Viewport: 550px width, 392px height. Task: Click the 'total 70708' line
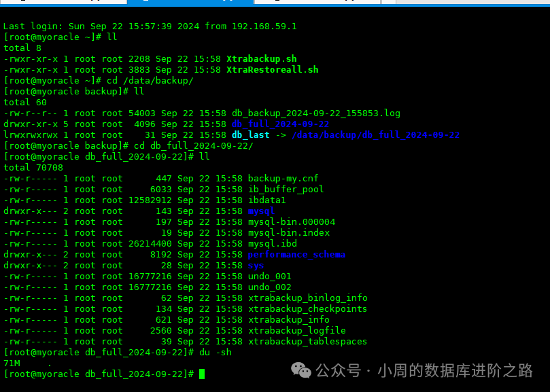[x=33, y=168]
